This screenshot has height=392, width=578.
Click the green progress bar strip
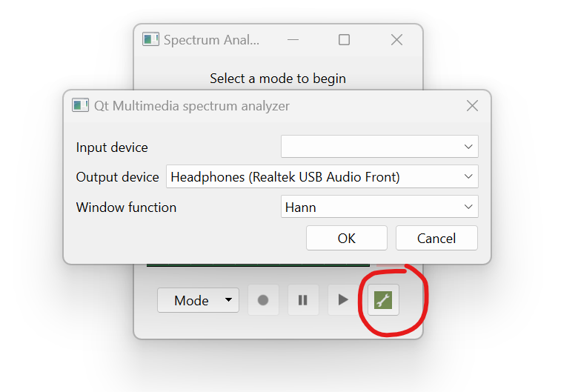point(258,265)
